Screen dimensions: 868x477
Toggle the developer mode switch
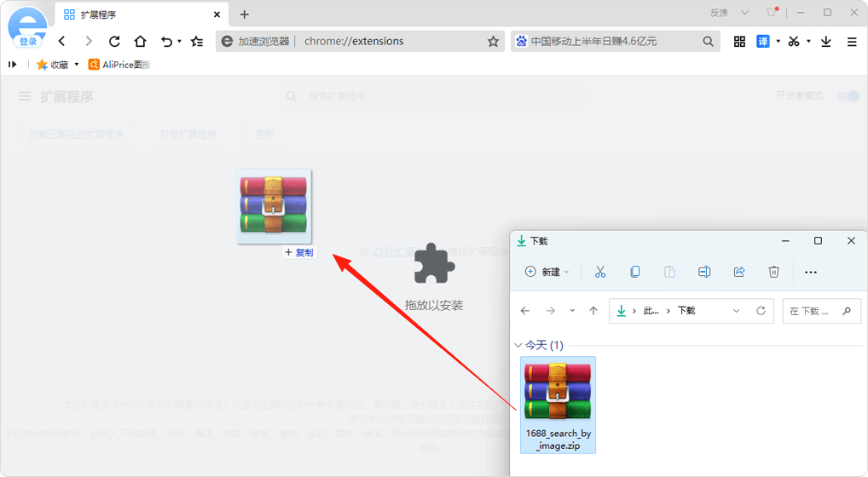click(x=848, y=96)
